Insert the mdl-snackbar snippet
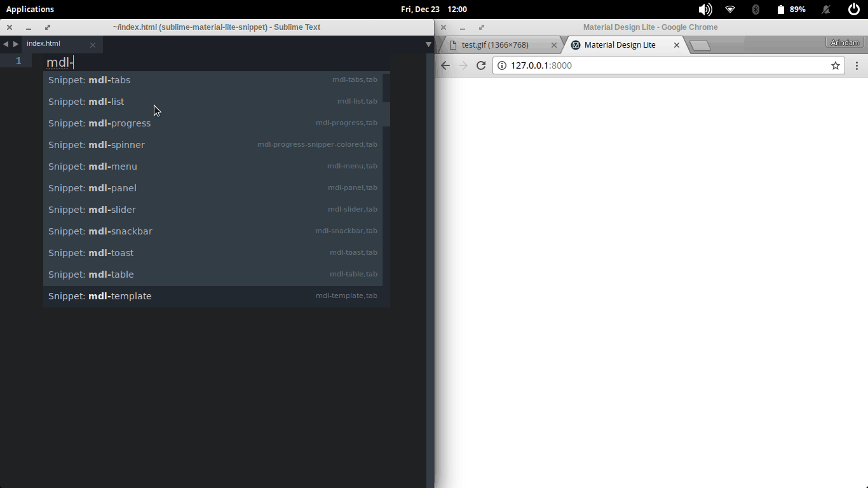Viewport: 868px width, 488px height. (213, 231)
